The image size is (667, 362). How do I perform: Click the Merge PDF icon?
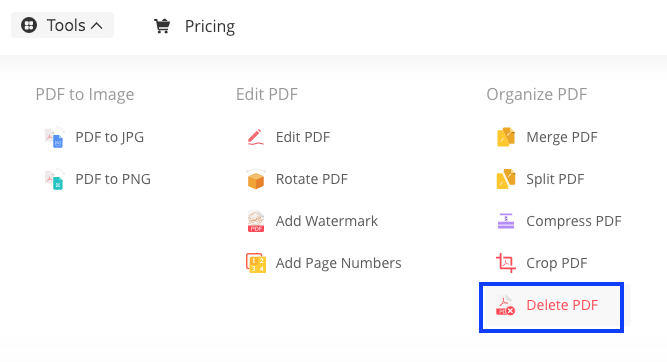506,137
